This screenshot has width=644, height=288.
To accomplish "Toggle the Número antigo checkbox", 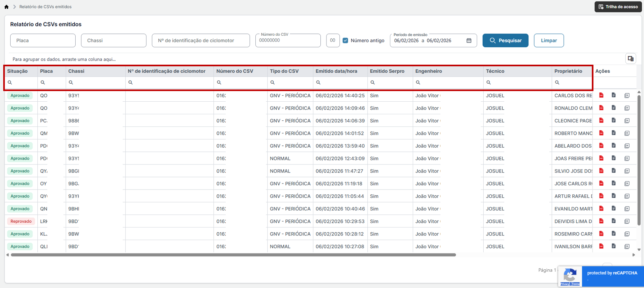I will coord(345,41).
